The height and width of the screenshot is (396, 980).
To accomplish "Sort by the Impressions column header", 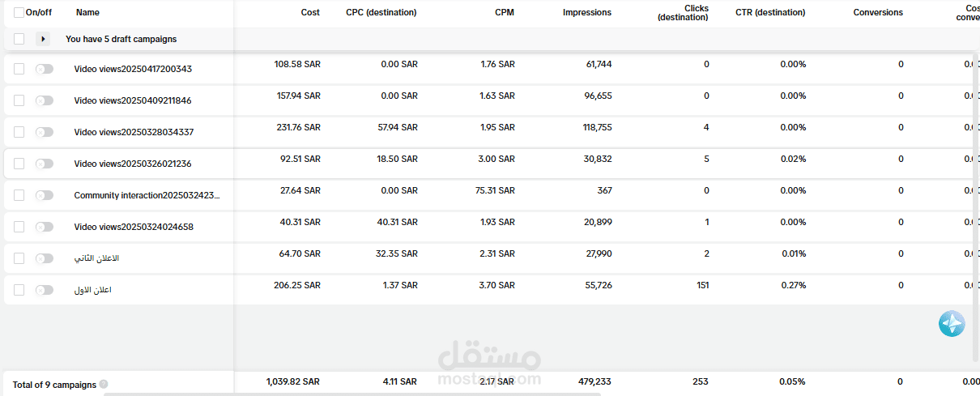I will pyautogui.click(x=587, y=13).
